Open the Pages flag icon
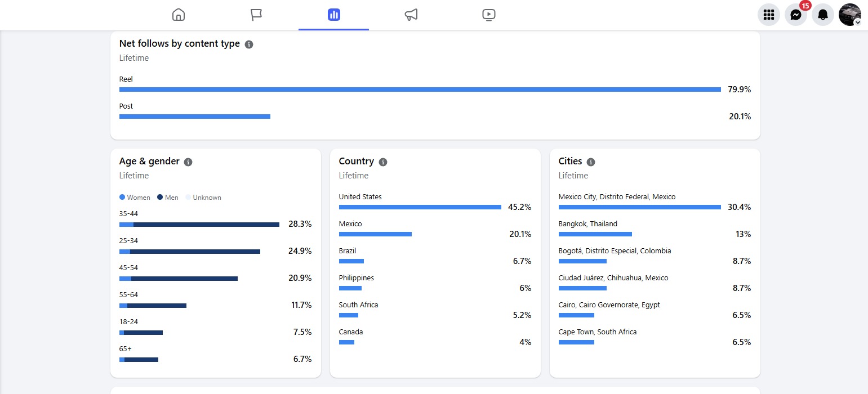Image resolution: width=868 pixels, height=394 pixels. pos(256,15)
